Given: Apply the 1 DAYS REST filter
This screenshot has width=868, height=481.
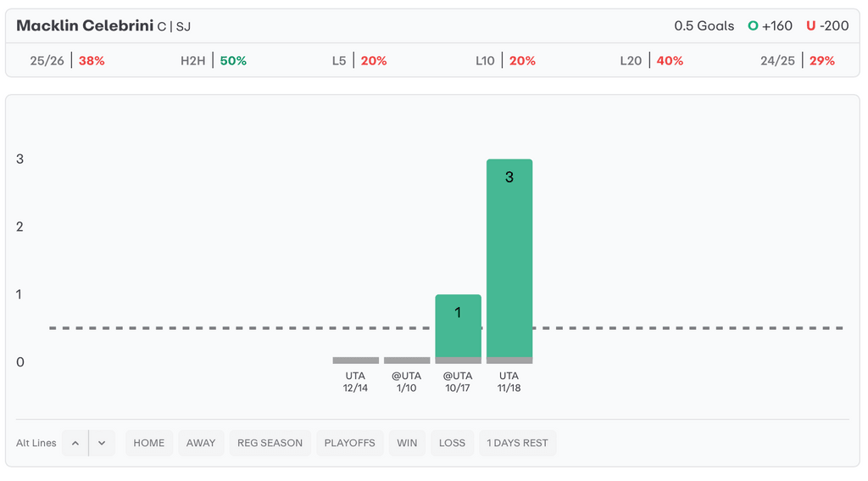Looking at the screenshot, I should coord(517,443).
